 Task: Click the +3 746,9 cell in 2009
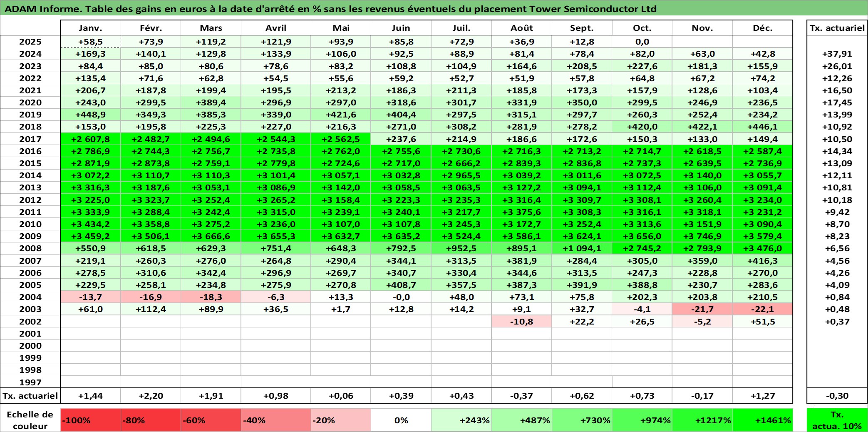coord(702,236)
